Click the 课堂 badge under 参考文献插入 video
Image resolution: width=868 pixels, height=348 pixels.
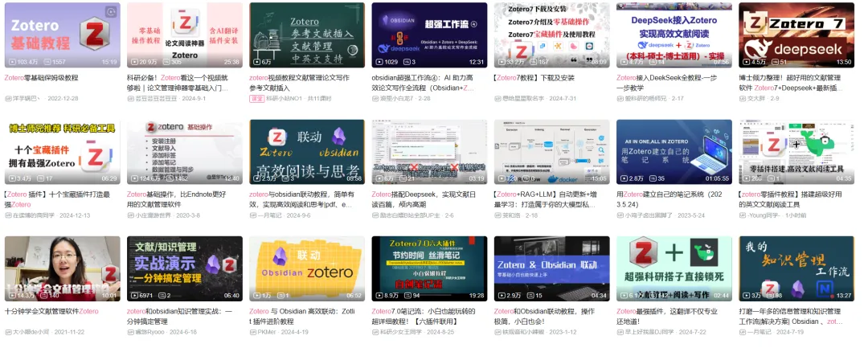click(256, 99)
